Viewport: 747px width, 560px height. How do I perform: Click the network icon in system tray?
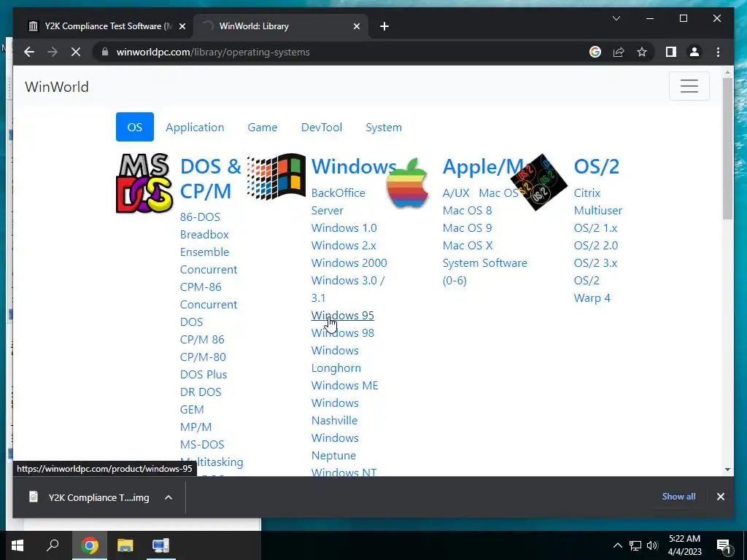click(635, 545)
